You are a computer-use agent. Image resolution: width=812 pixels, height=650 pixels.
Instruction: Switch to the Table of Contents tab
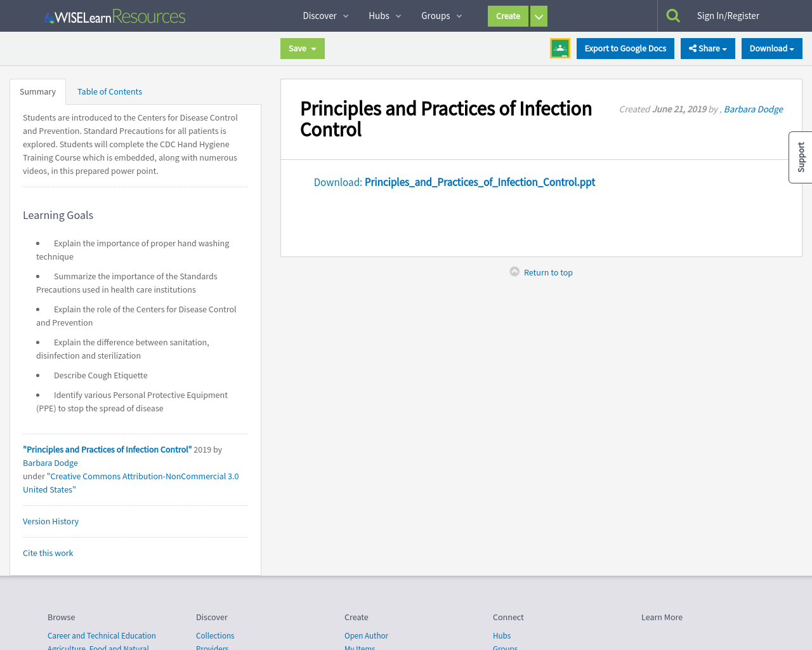pyautogui.click(x=109, y=91)
